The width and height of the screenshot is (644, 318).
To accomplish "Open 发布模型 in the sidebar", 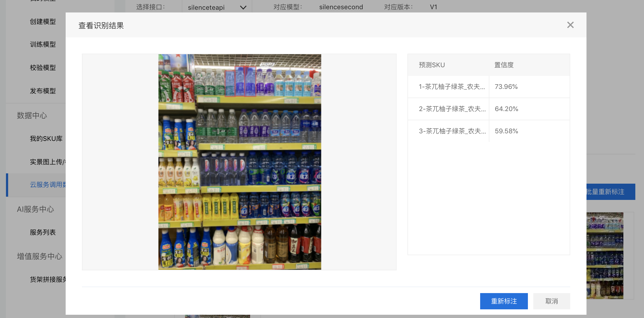I will (x=43, y=91).
